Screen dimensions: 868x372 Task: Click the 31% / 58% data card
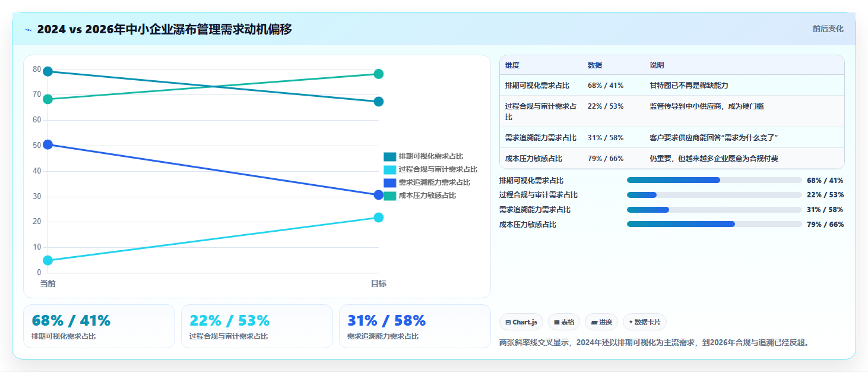click(x=415, y=326)
